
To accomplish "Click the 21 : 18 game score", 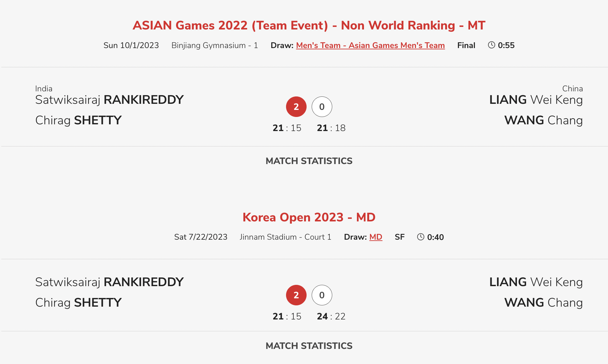I will [x=331, y=128].
